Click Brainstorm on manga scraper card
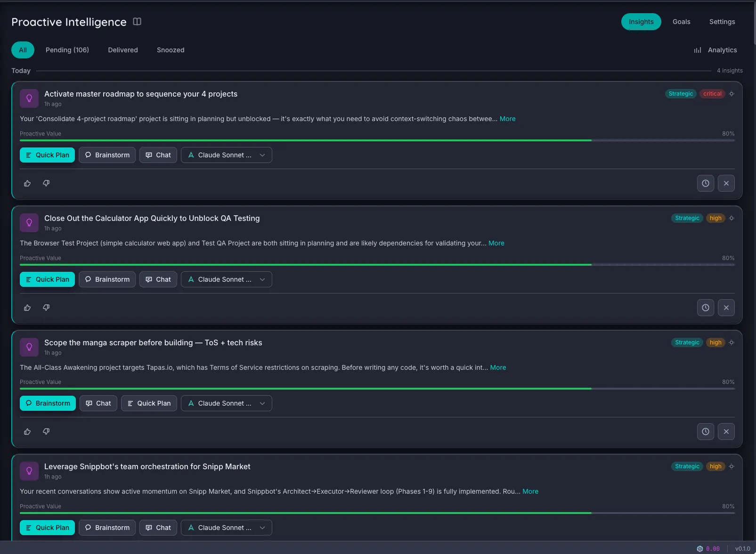Viewport: 756px width, 554px height. 48,403
